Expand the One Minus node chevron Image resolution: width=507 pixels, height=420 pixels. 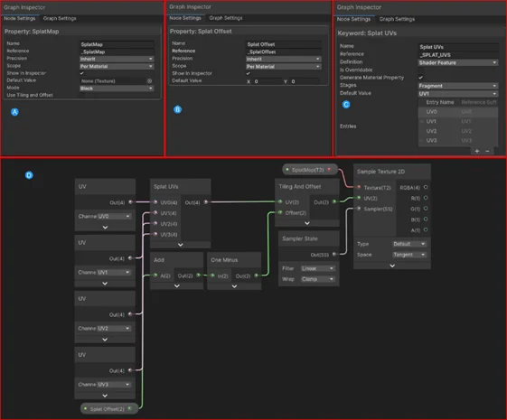(x=234, y=286)
